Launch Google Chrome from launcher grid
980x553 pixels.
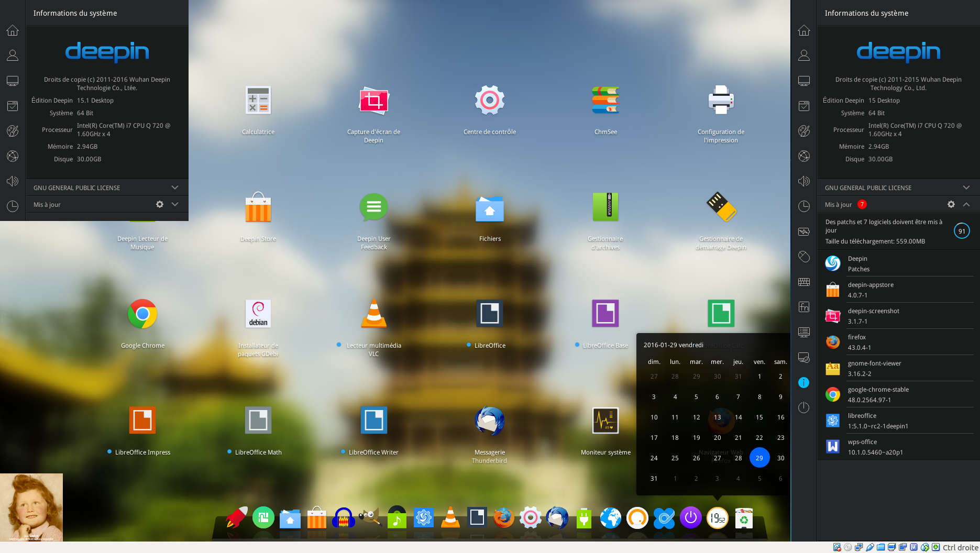[x=142, y=314]
